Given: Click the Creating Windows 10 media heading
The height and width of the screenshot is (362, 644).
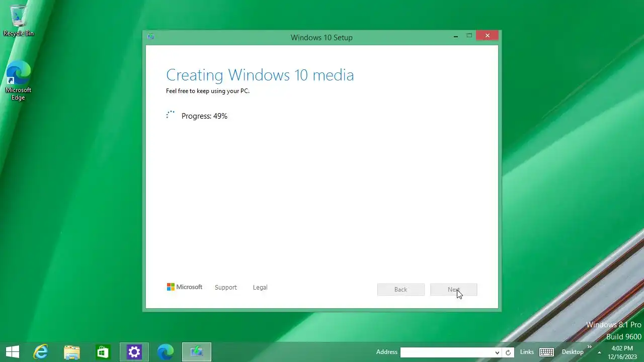Looking at the screenshot, I should [260, 75].
